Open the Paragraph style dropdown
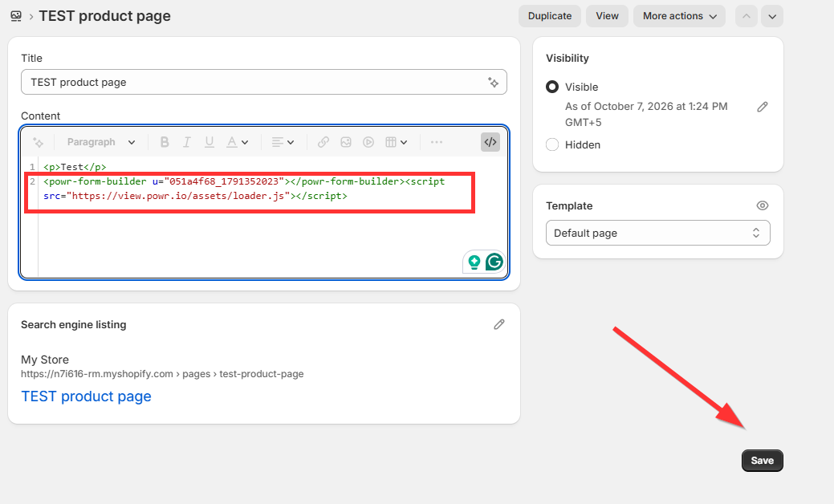The height and width of the screenshot is (504, 834). click(100, 142)
